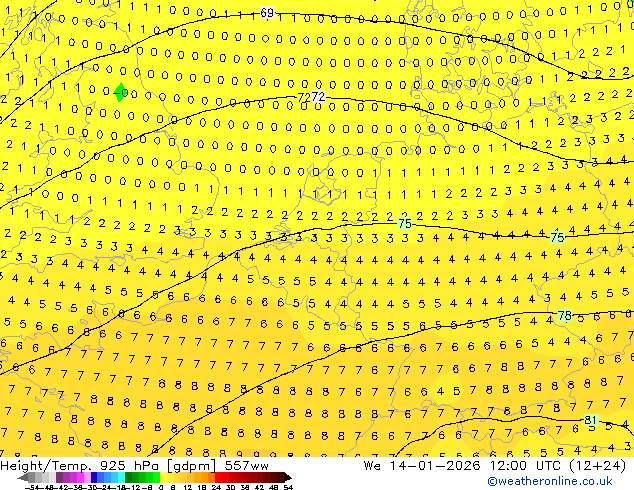Click the 14-01-2026 forecast date text
Screen dimensions: 634x490
[435, 466]
